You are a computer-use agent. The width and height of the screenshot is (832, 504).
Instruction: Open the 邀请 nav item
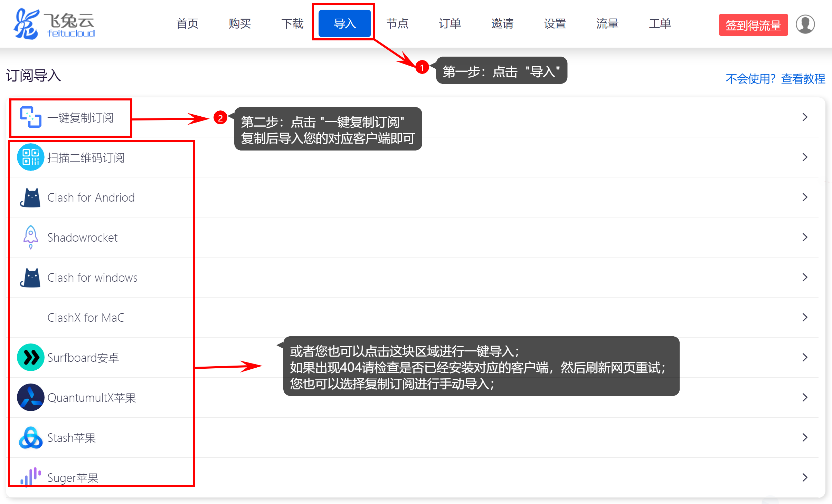tap(502, 23)
